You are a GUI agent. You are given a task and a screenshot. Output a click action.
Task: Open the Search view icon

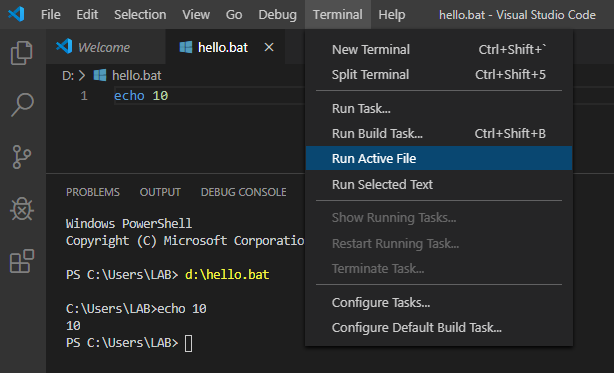[22, 105]
